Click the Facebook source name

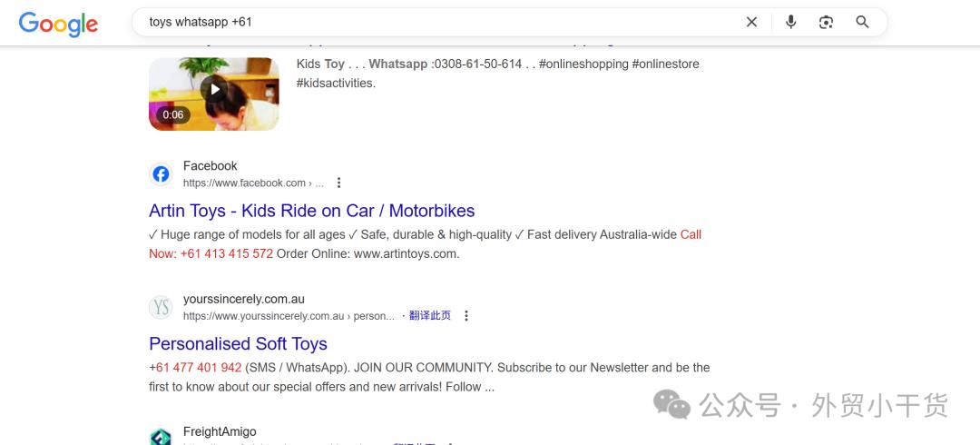(210, 165)
